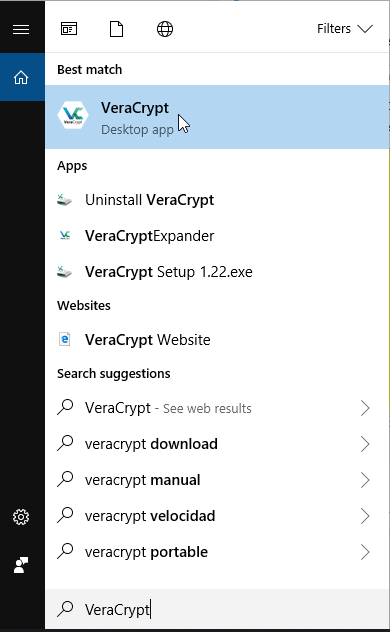Image resolution: width=390 pixels, height=632 pixels.
Task: Filter results by Web globe icon
Action: [x=165, y=29]
